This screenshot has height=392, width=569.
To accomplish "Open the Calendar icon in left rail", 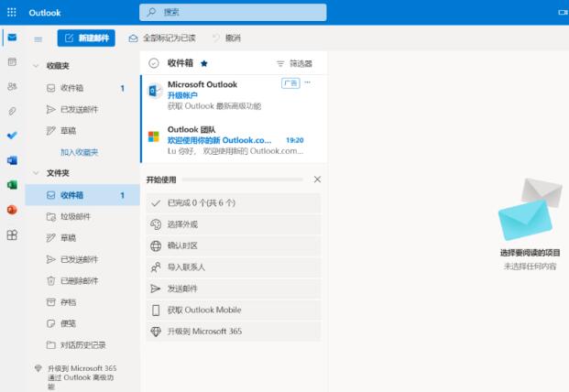I will tap(12, 62).
